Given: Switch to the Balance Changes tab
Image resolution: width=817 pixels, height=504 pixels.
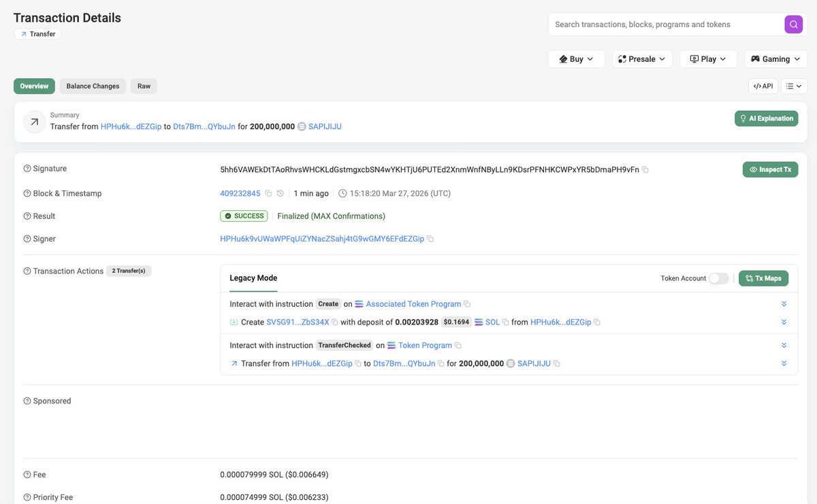Looking at the screenshot, I should click(93, 86).
